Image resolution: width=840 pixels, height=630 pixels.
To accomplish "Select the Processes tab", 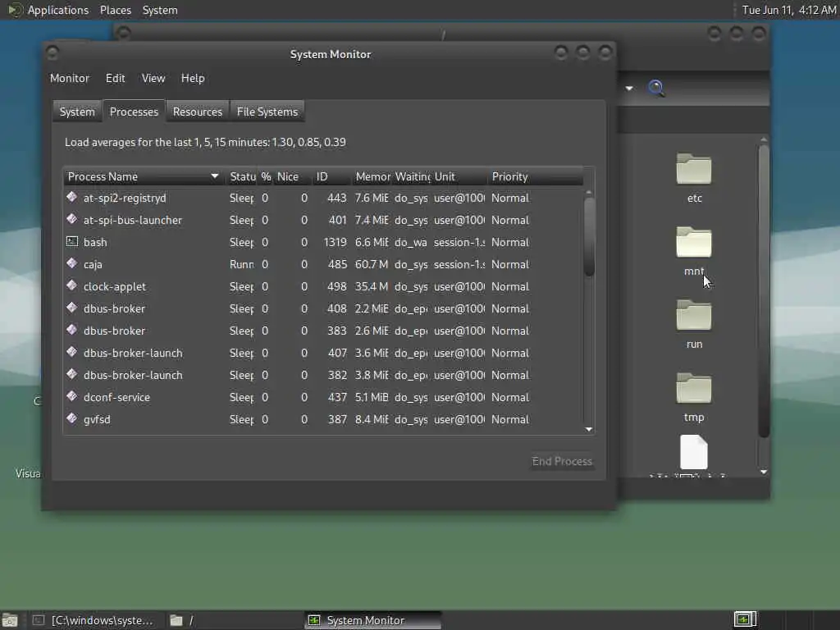I will (134, 112).
